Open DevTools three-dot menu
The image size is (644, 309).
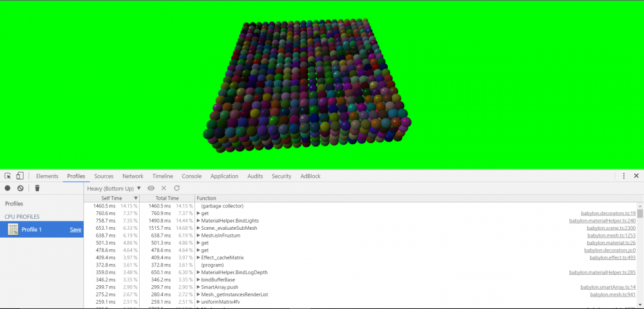click(623, 176)
